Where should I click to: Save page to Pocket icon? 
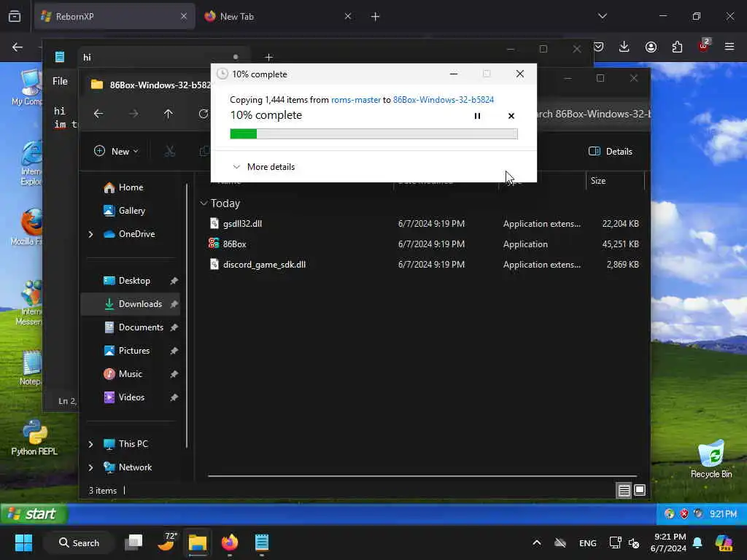pos(599,47)
